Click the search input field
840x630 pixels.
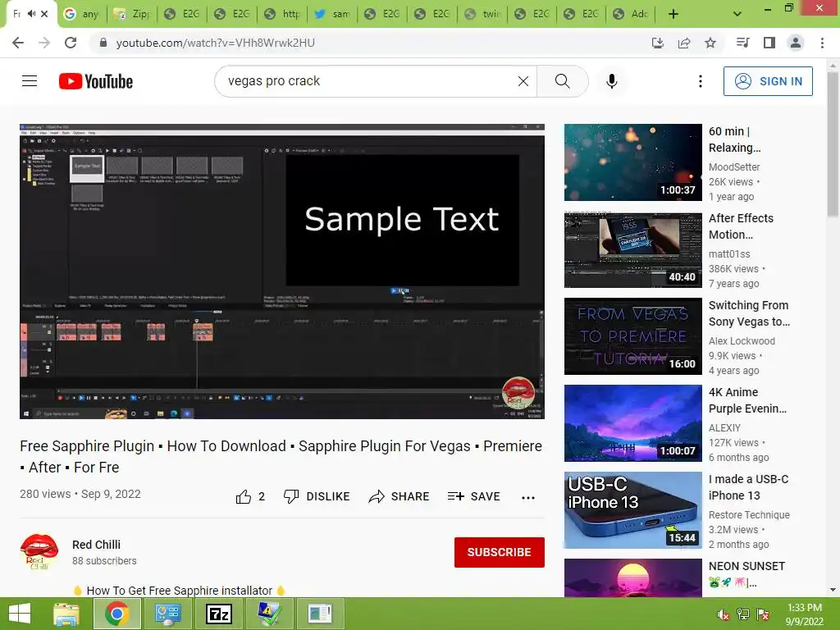coord(370,81)
